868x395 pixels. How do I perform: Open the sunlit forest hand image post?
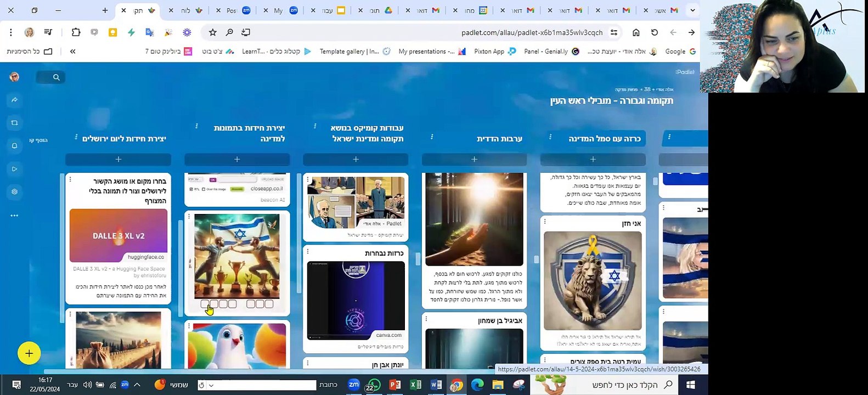coord(475,219)
